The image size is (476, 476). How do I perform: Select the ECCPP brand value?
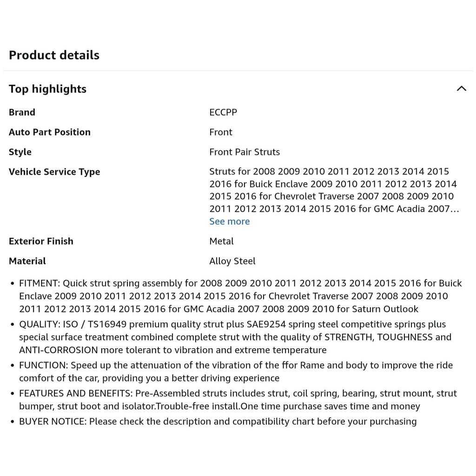(223, 112)
